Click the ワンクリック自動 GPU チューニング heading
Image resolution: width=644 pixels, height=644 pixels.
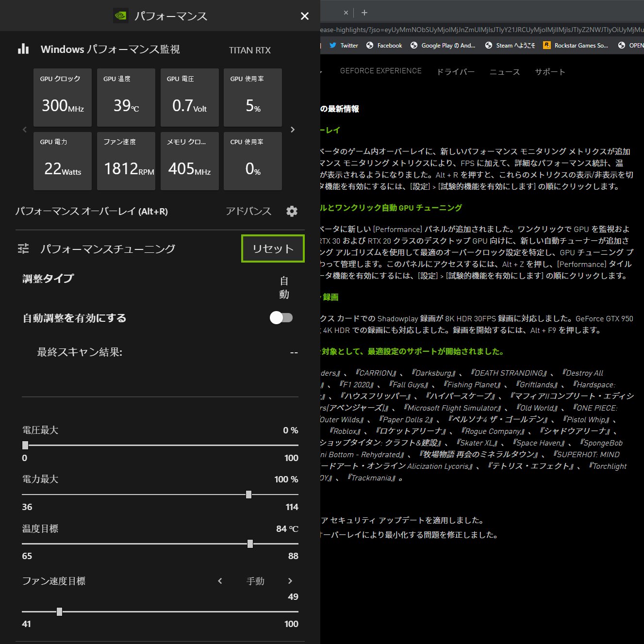[x=391, y=208]
